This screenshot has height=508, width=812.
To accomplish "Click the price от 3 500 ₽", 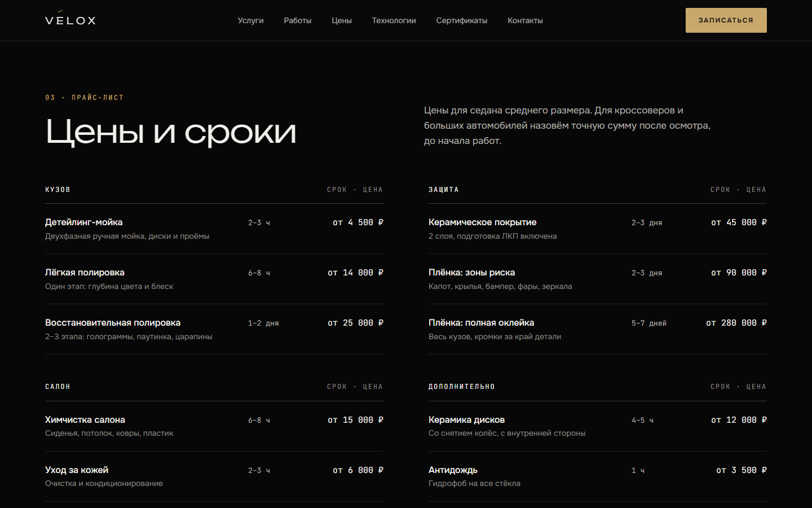I will click(742, 470).
